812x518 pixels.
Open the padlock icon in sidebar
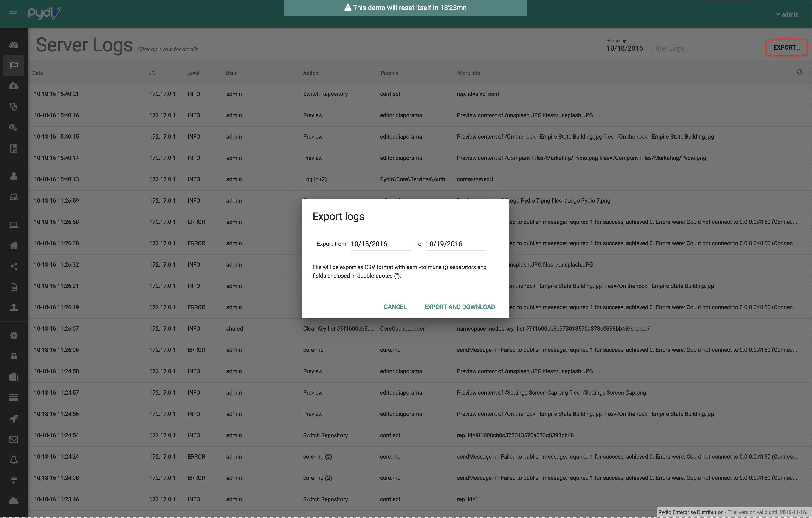click(14, 356)
